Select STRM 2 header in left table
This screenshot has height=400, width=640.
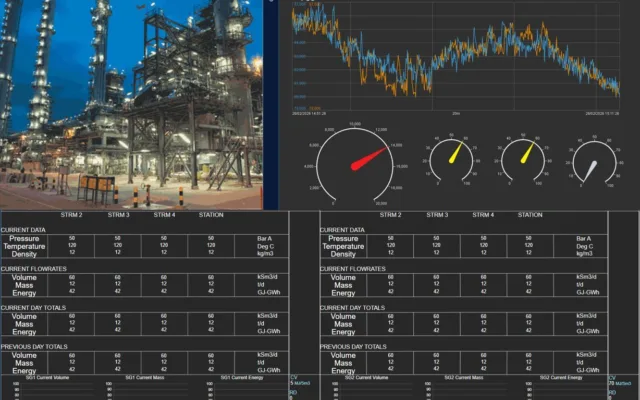click(70, 215)
